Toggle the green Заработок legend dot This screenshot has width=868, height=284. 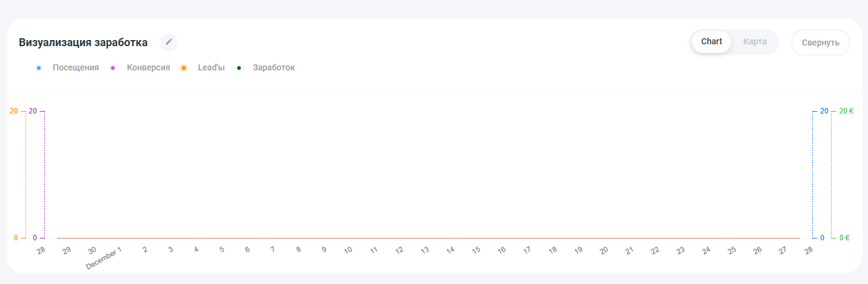(x=239, y=68)
